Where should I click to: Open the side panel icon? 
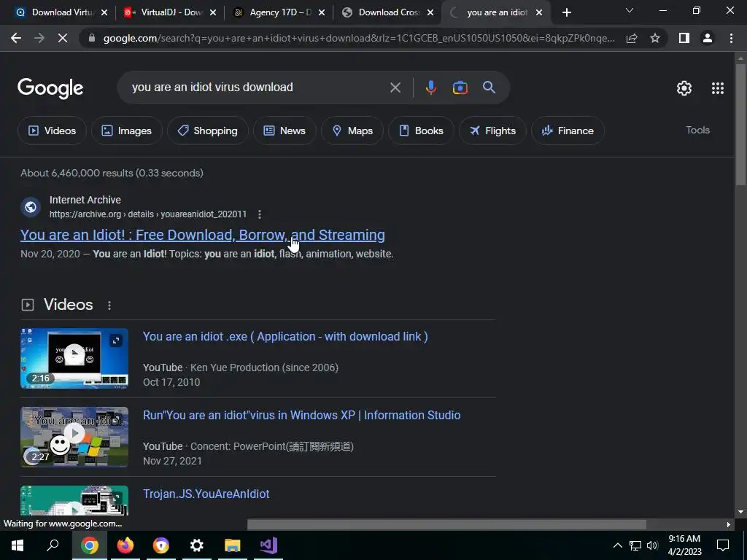point(684,38)
